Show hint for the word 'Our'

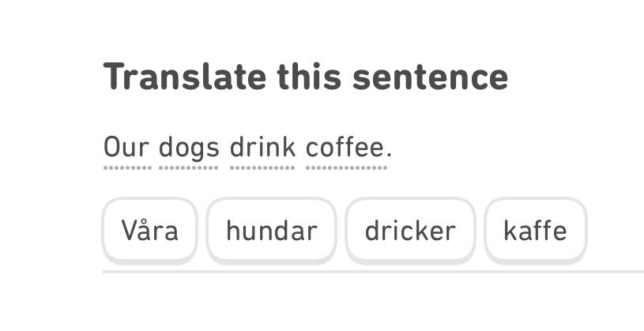tap(126, 147)
